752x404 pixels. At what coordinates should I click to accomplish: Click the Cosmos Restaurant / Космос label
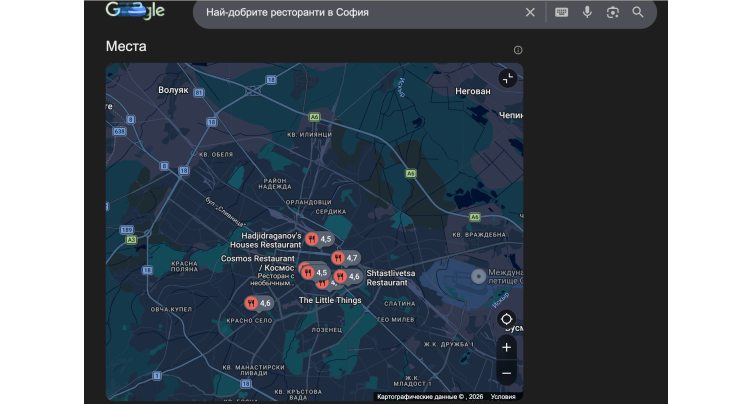(x=258, y=263)
